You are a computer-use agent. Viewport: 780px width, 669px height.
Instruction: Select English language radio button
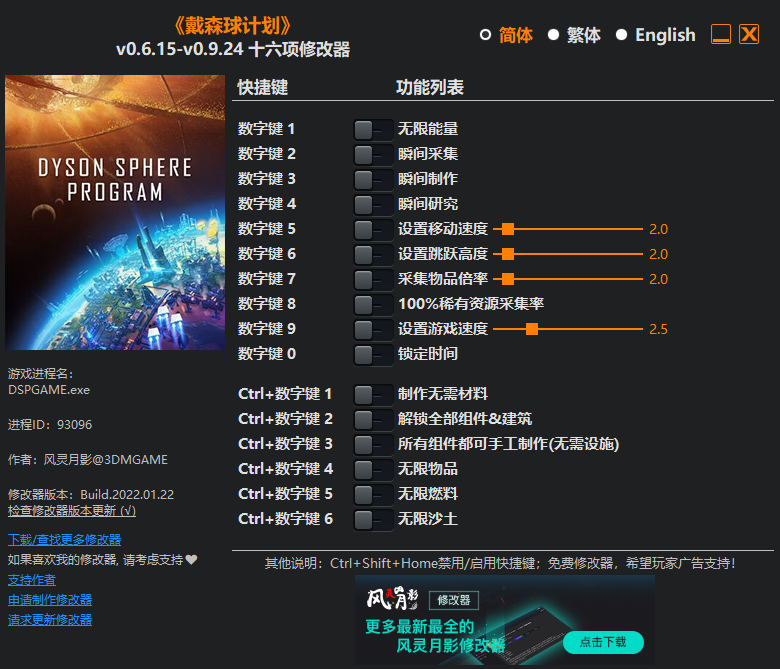click(621, 35)
